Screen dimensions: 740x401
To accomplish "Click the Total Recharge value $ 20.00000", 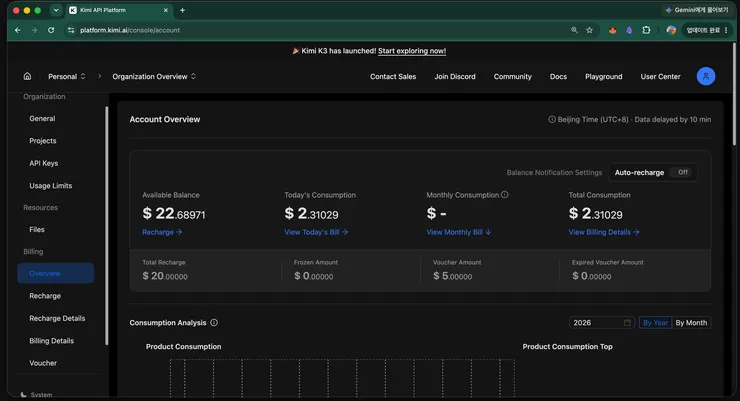I will [165, 276].
